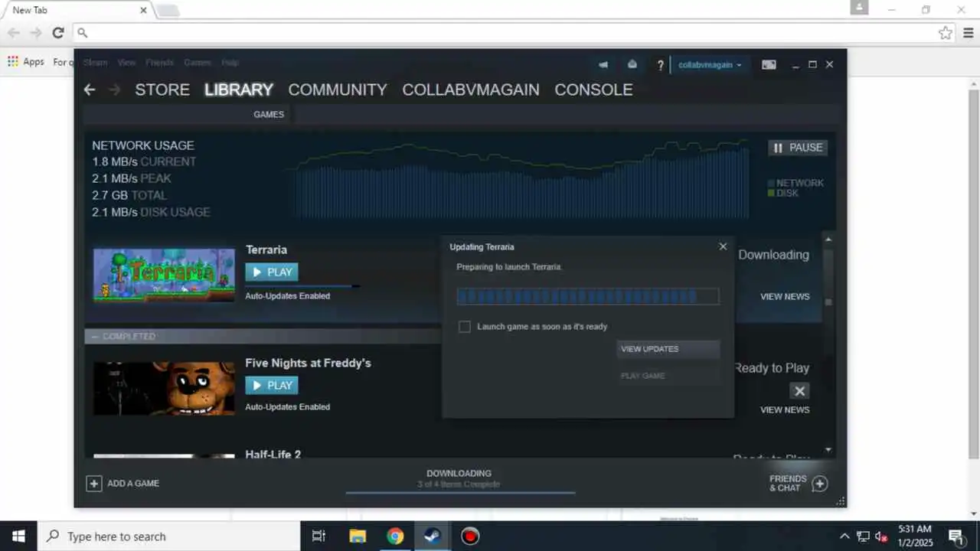
Task: Collapse the COMPLETED section
Action: click(95, 337)
